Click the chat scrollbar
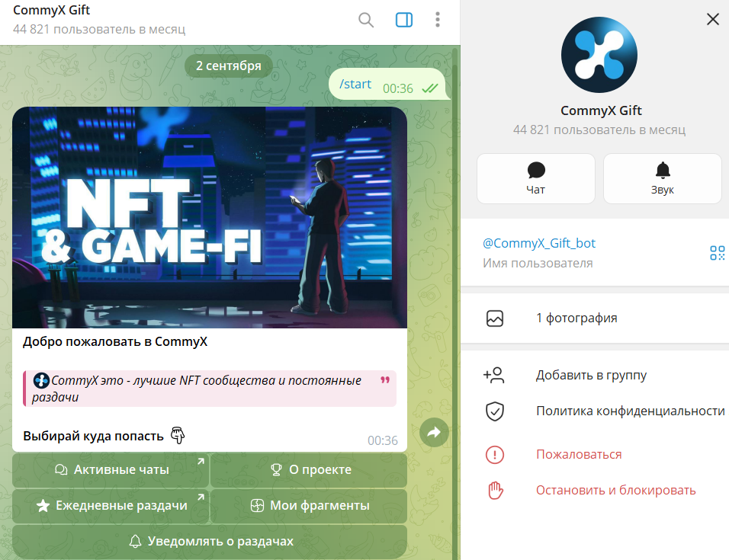This screenshot has height=560, width=729. (454, 302)
